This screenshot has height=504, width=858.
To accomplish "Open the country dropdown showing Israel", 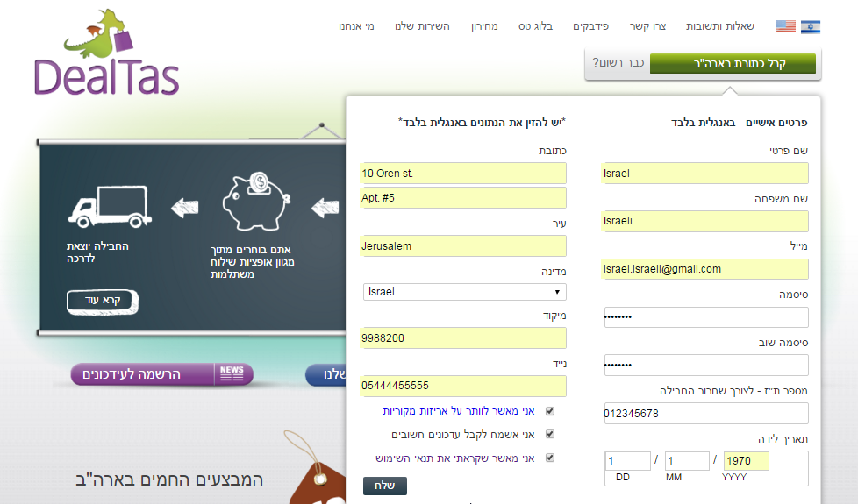I will 464,292.
